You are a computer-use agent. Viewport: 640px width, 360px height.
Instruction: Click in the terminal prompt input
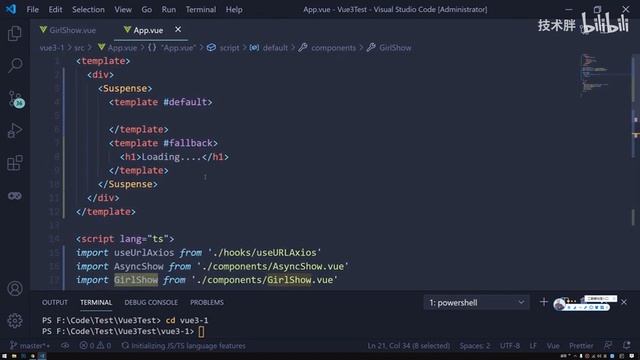[201, 331]
